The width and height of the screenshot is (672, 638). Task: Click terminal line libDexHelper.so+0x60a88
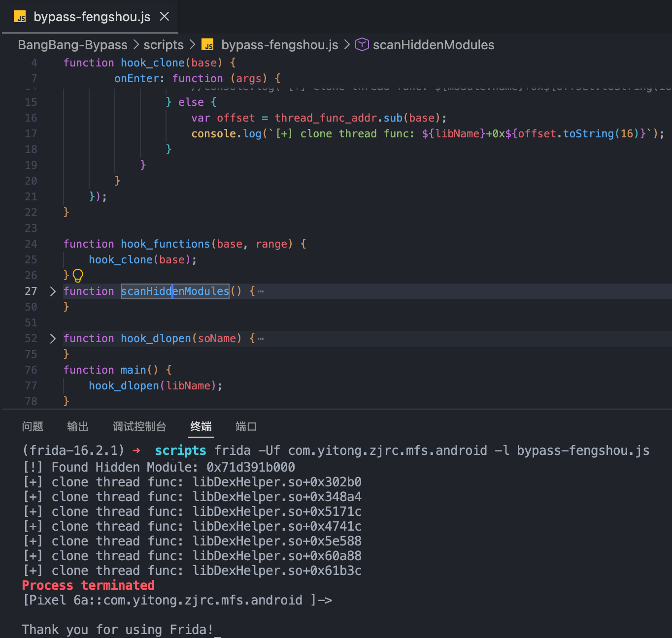pos(192,556)
